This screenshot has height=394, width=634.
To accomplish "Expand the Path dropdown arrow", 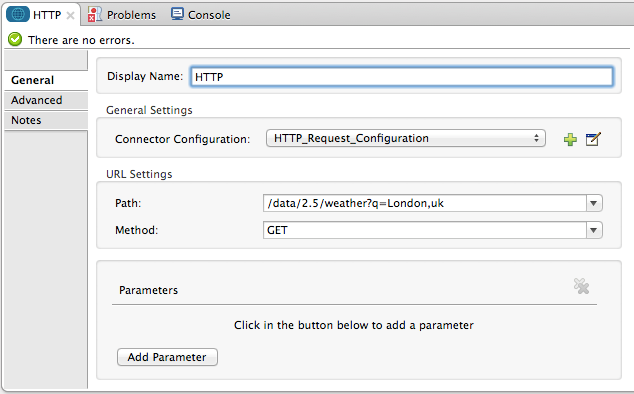I will click(594, 203).
